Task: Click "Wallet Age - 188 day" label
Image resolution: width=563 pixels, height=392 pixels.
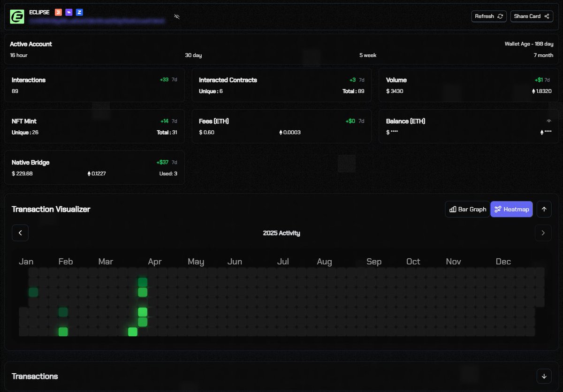Action: pos(529,44)
